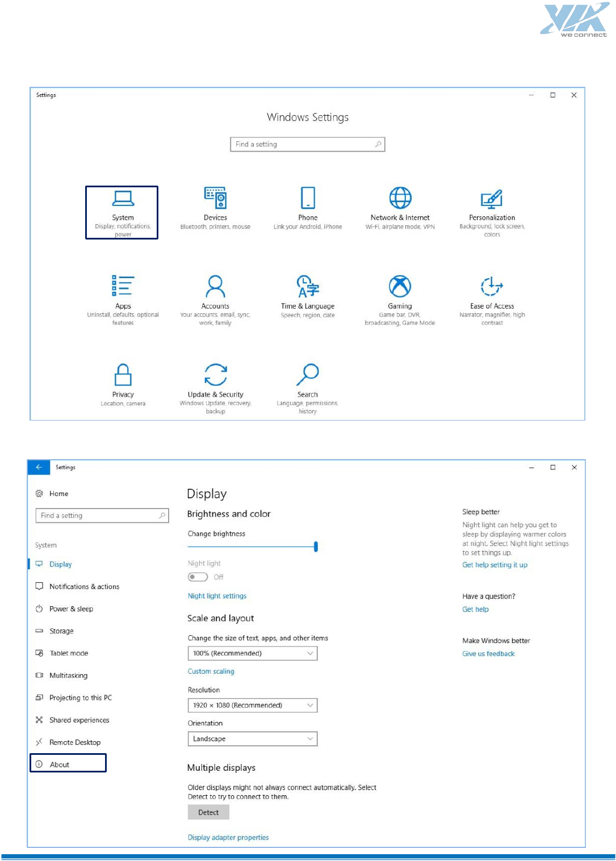Click the About info icon
Screen dimensions: 616x861
pos(39,765)
